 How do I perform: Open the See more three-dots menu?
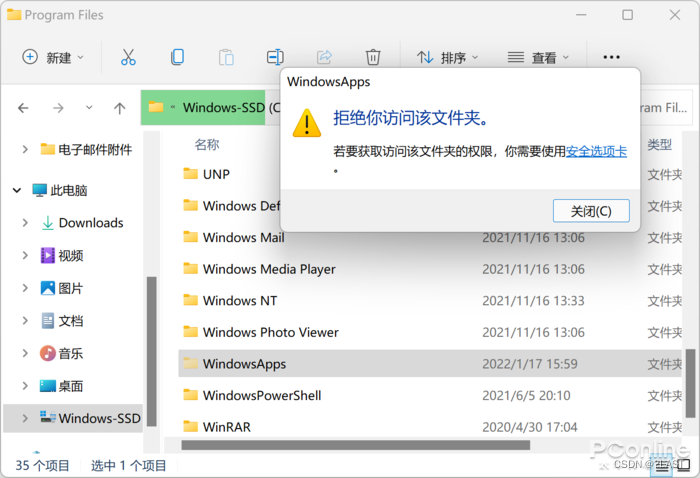coord(611,57)
